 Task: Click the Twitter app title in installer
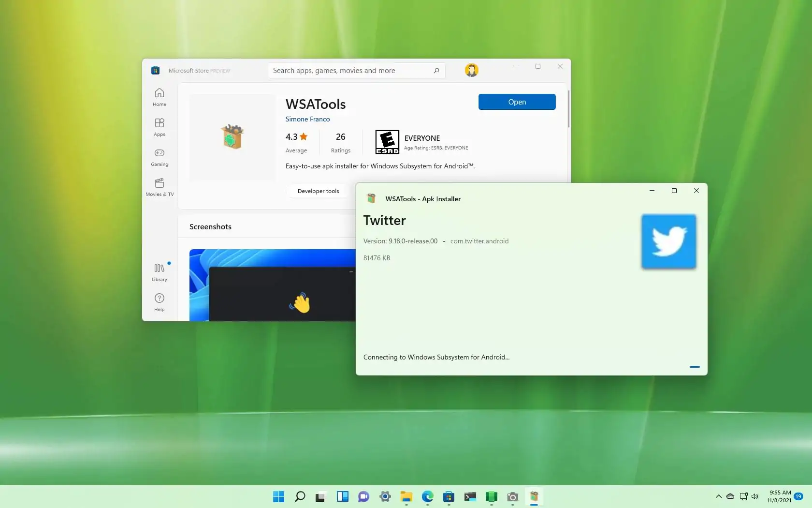point(384,221)
